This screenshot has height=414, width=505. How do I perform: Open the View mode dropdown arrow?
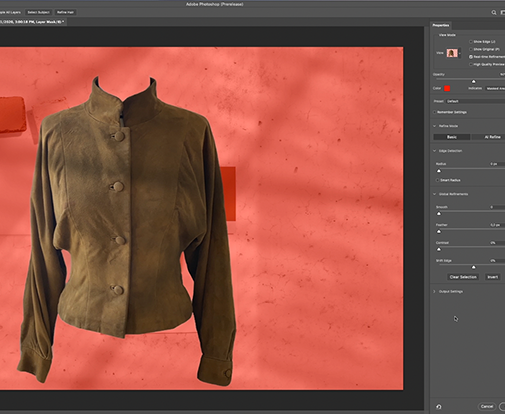460,53
